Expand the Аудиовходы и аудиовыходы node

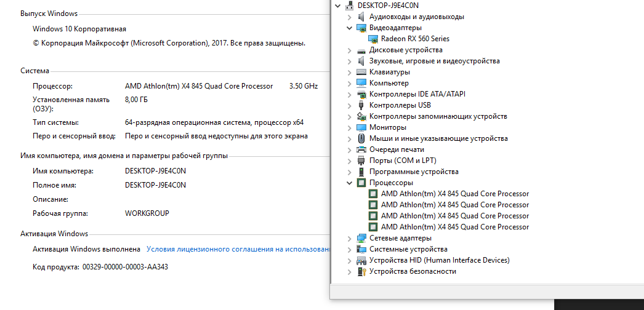[x=350, y=17]
